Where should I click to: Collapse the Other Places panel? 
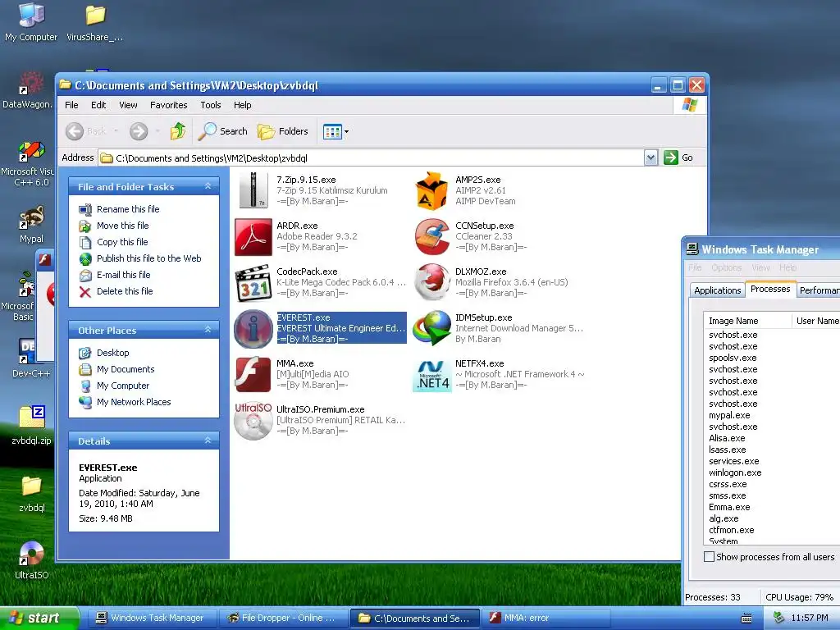pyautogui.click(x=208, y=330)
